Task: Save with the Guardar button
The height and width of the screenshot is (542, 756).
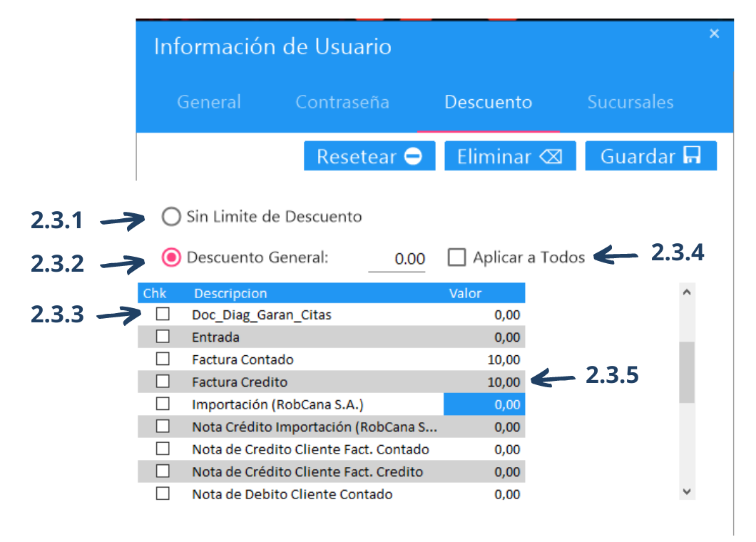Action: tap(650, 156)
